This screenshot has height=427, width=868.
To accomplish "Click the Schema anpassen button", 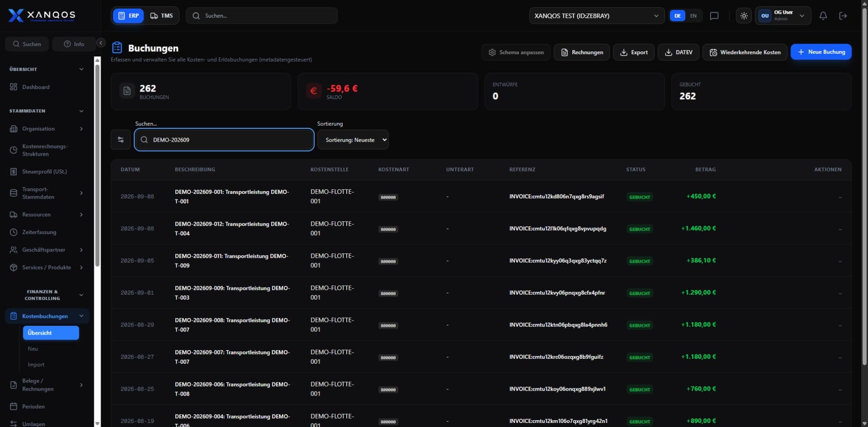I will [x=516, y=52].
